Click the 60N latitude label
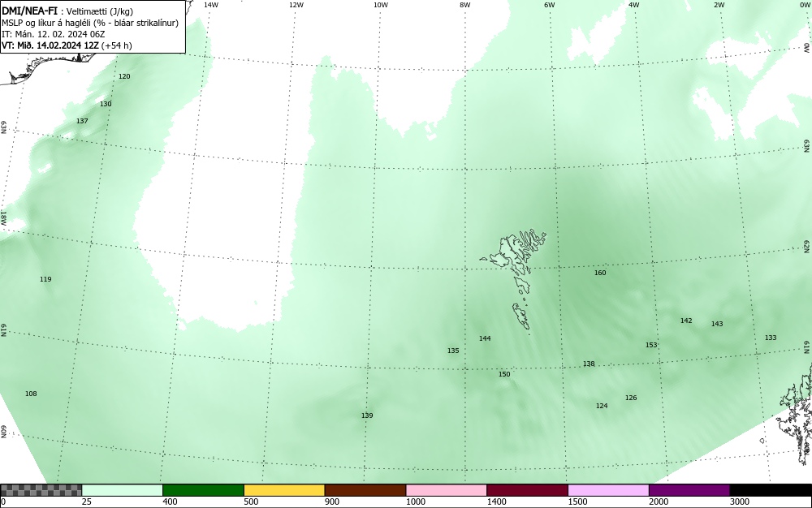812x508 pixels. pos(3,432)
